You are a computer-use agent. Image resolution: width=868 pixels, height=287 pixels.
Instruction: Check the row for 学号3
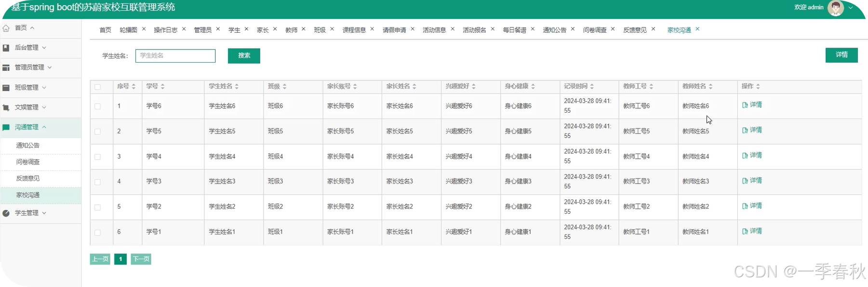coord(97,182)
